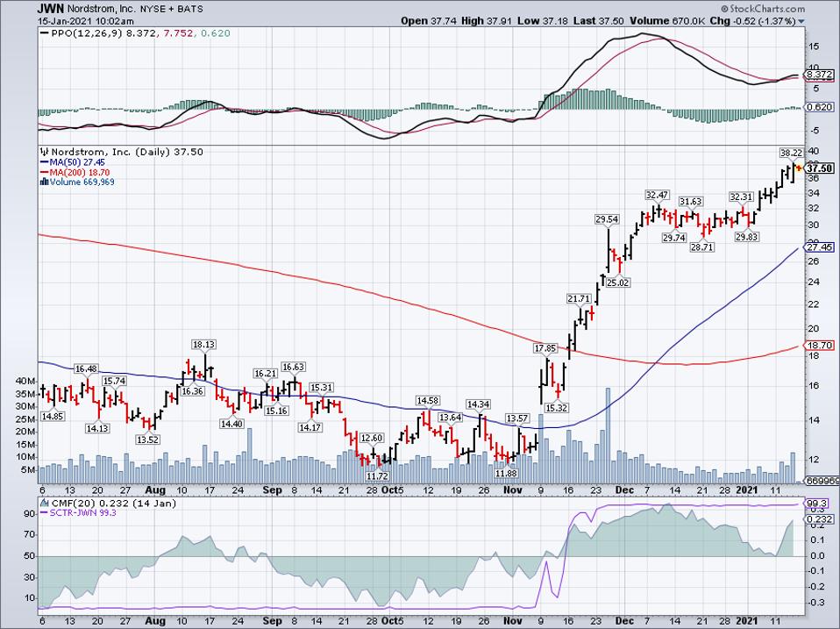Image resolution: width=840 pixels, height=629 pixels.
Task: Click the 28.71 low price label
Action: point(701,247)
